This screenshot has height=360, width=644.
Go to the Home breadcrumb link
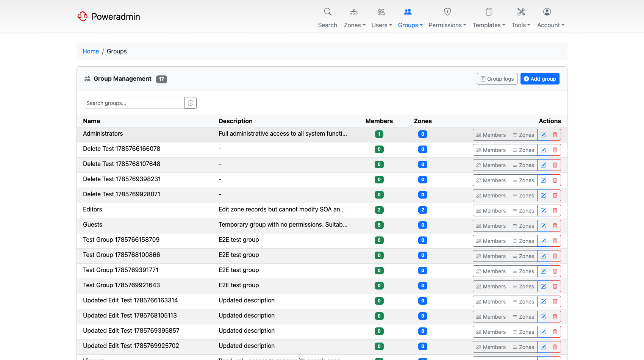coord(91,51)
